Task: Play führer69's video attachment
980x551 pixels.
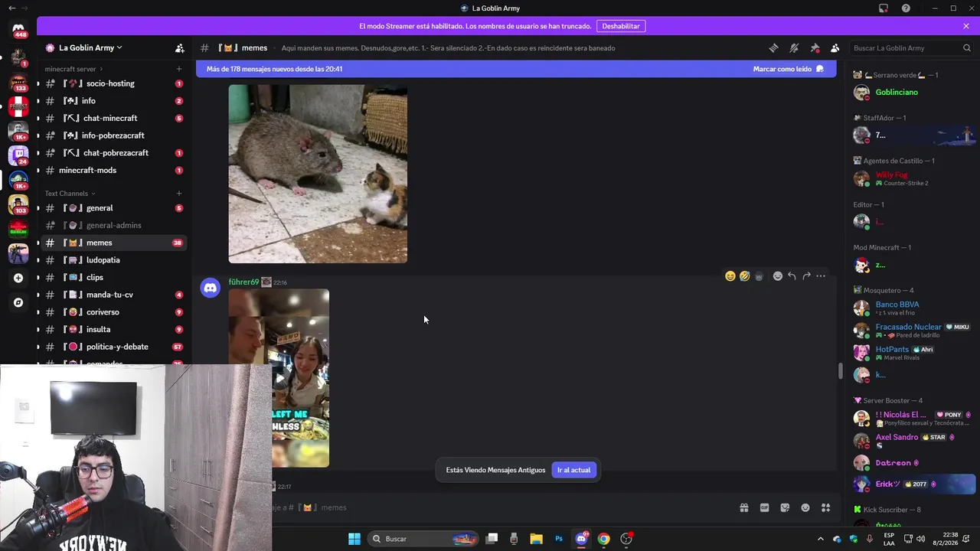Action: click(279, 378)
